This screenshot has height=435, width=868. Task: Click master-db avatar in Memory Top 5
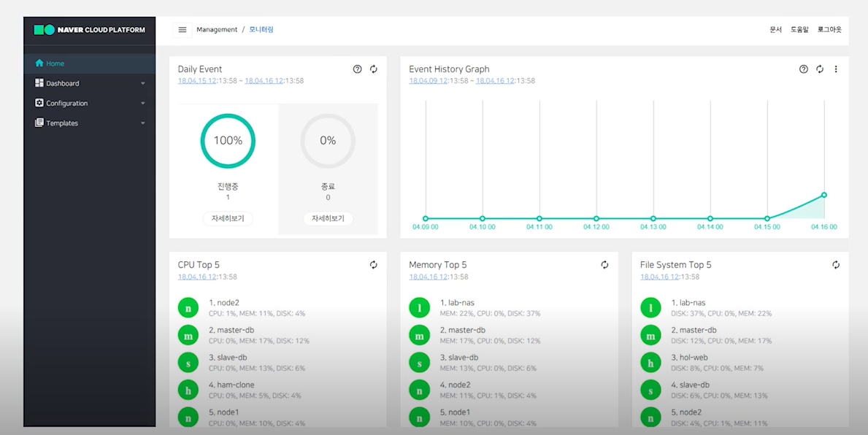(419, 336)
